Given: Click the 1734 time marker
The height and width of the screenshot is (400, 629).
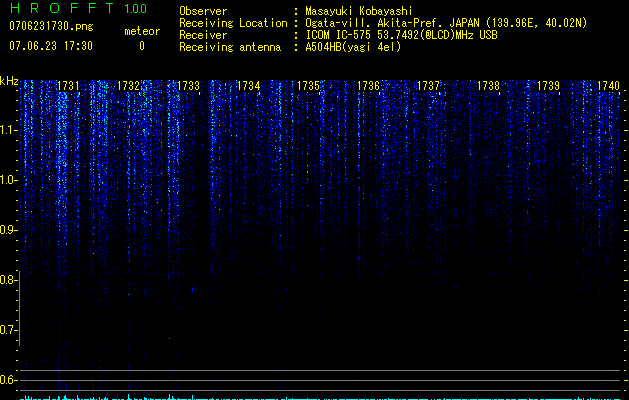Looking at the screenshot, I should pos(248,86).
